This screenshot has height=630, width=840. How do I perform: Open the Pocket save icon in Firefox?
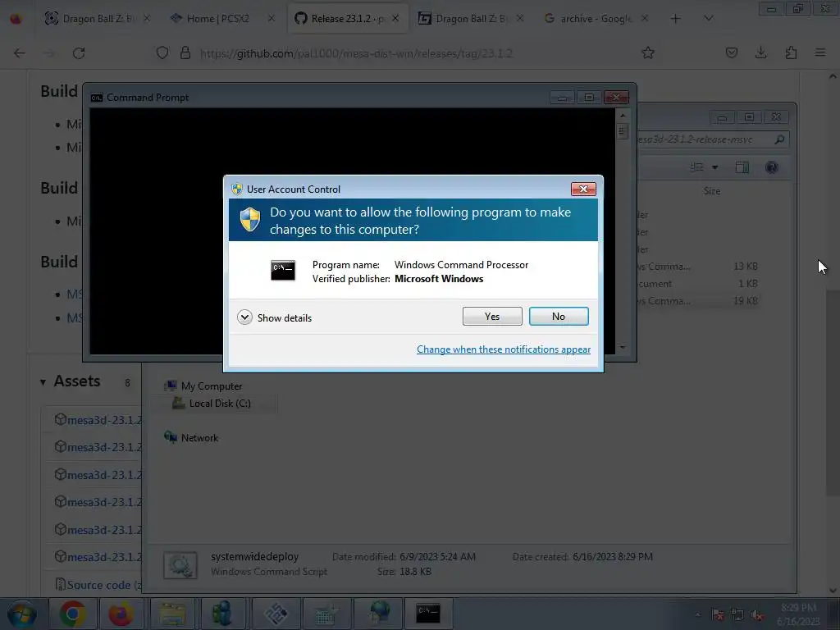pyautogui.click(x=731, y=52)
